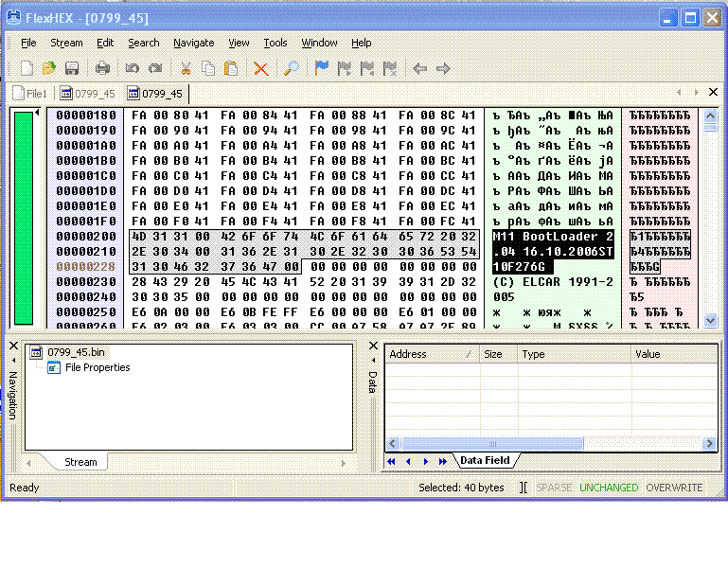The image size is (728, 568).
Task: Save file with floppy disk icon
Action: (x=72, y=69)
